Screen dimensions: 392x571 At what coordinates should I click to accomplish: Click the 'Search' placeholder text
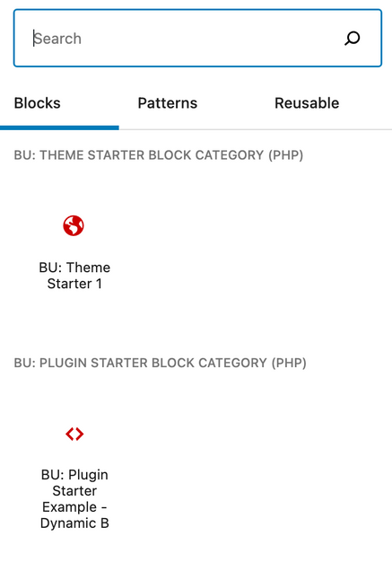57,39
